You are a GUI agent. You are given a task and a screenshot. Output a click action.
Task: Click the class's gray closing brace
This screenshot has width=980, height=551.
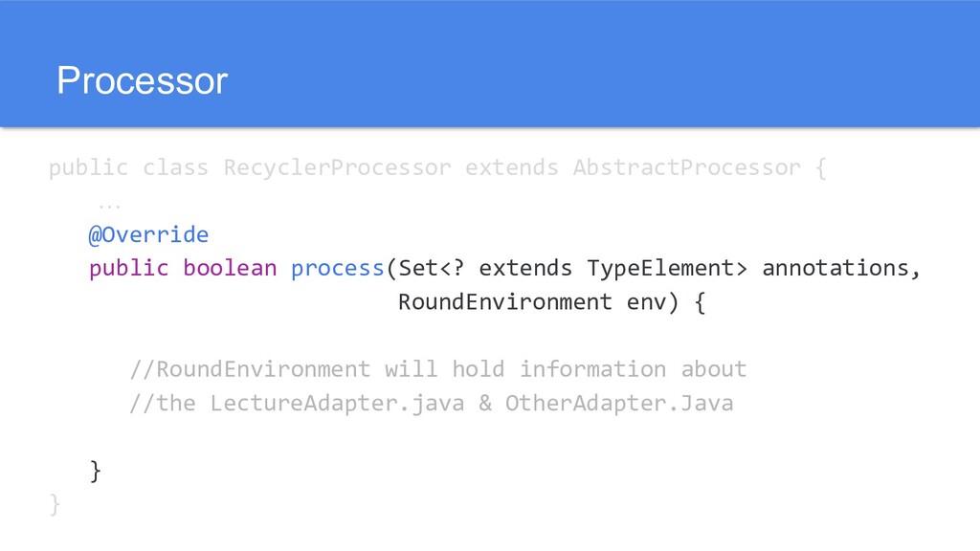[x=54, y=503]
